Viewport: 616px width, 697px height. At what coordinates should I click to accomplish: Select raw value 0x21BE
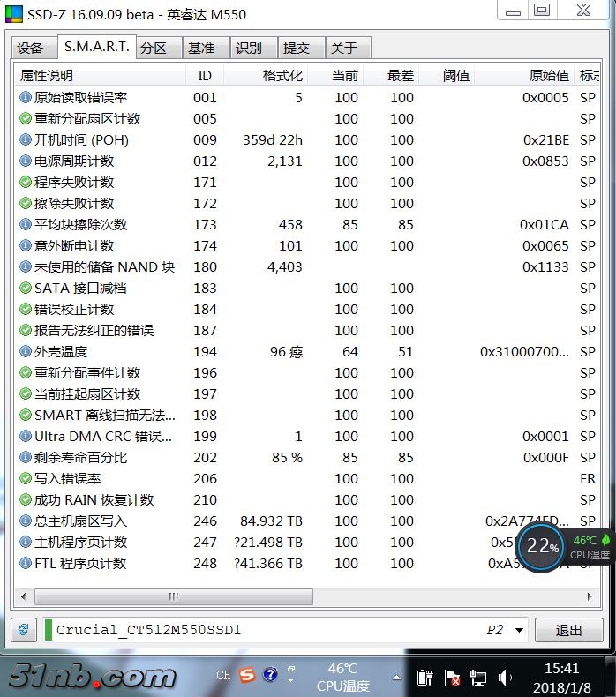pos(546,140)
